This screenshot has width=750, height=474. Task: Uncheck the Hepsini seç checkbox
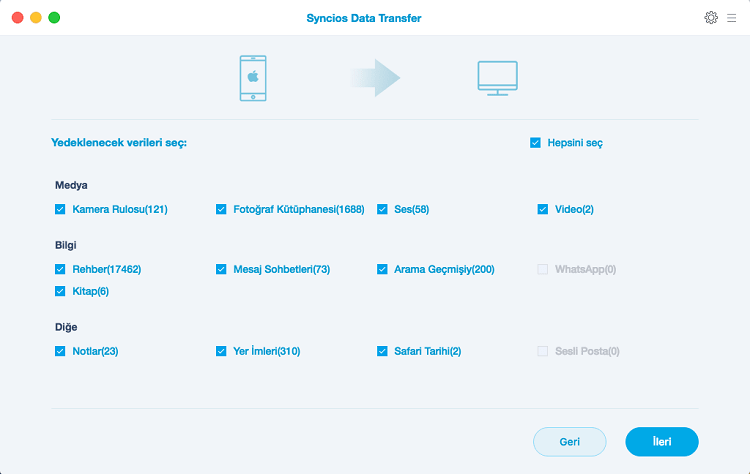[x=535, y=143]
